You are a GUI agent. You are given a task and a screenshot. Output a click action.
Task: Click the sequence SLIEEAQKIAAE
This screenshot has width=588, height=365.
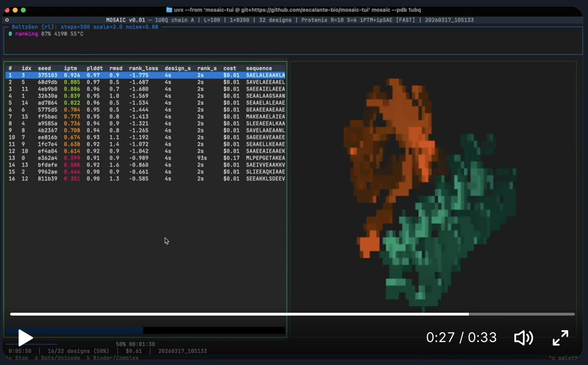(265, 171)
